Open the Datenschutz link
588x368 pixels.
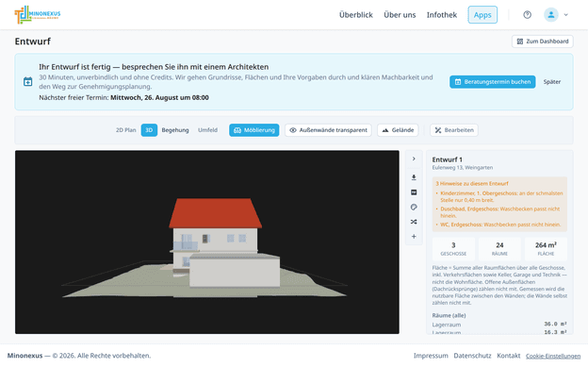pos(472,356)
